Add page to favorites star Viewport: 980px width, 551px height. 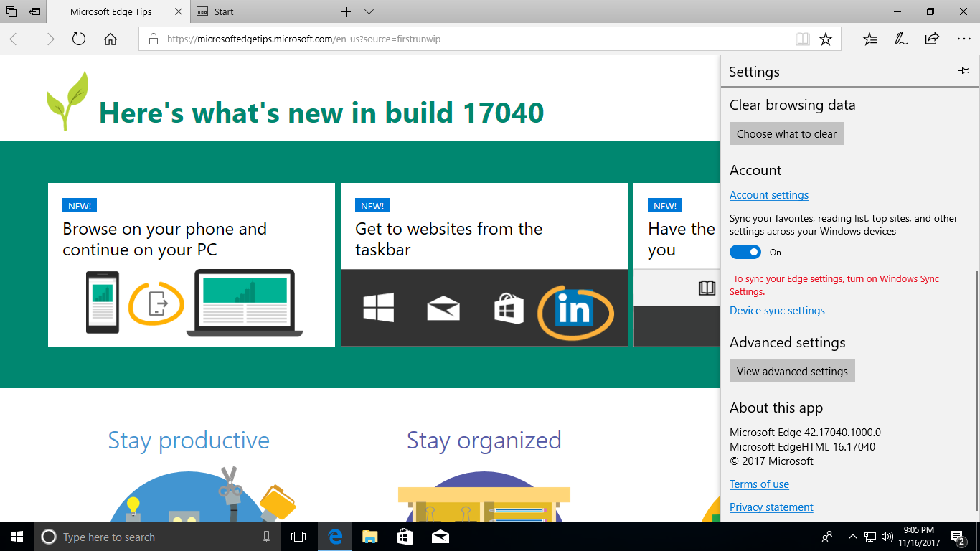(x=826, y=39)
